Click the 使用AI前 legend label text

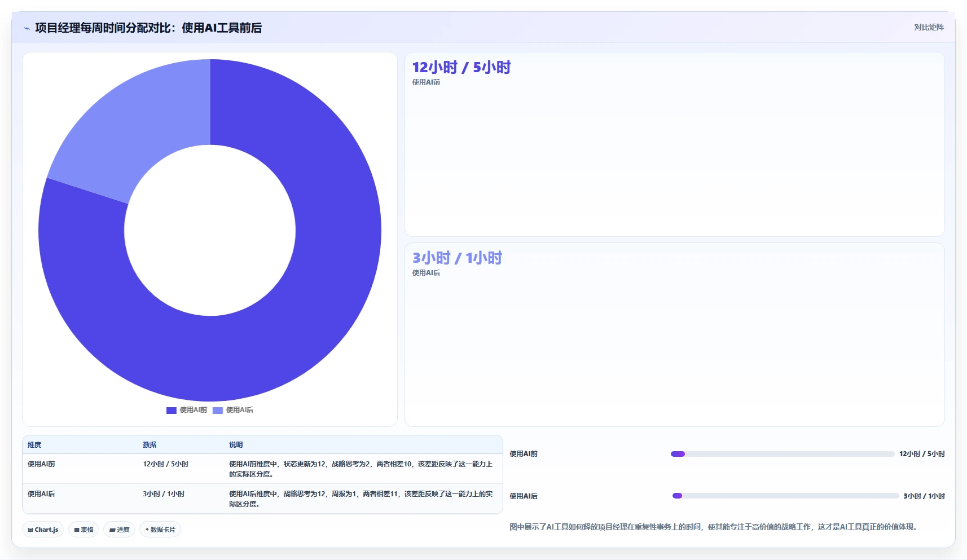pyautogui.click(x=193, y=410)
